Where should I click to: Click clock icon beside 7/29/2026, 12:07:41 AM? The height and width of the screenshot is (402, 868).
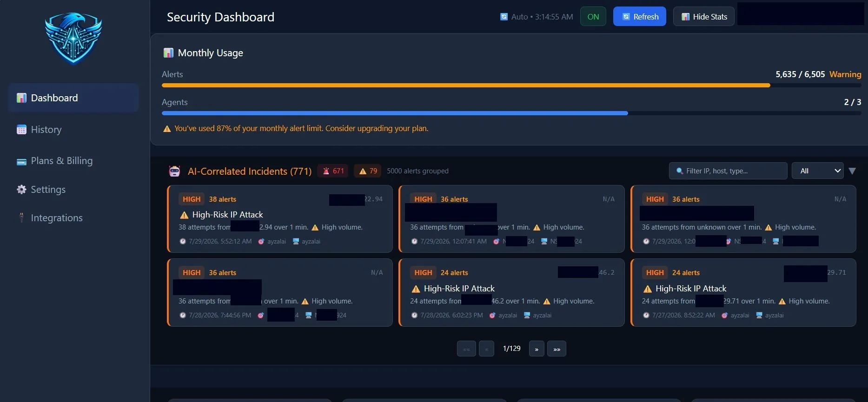pos(414,242)
